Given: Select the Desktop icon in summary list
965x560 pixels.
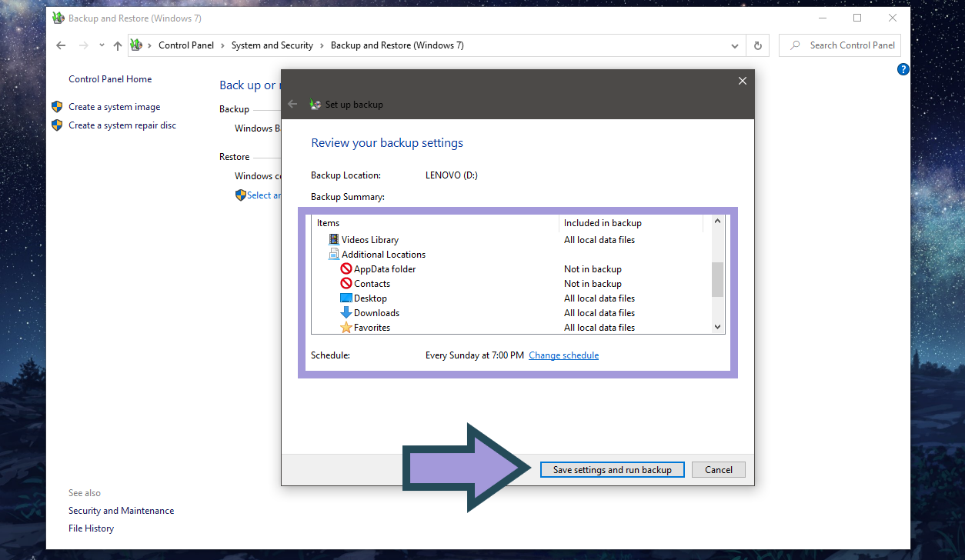Looking at the screenshot, I should pos(346,298).
